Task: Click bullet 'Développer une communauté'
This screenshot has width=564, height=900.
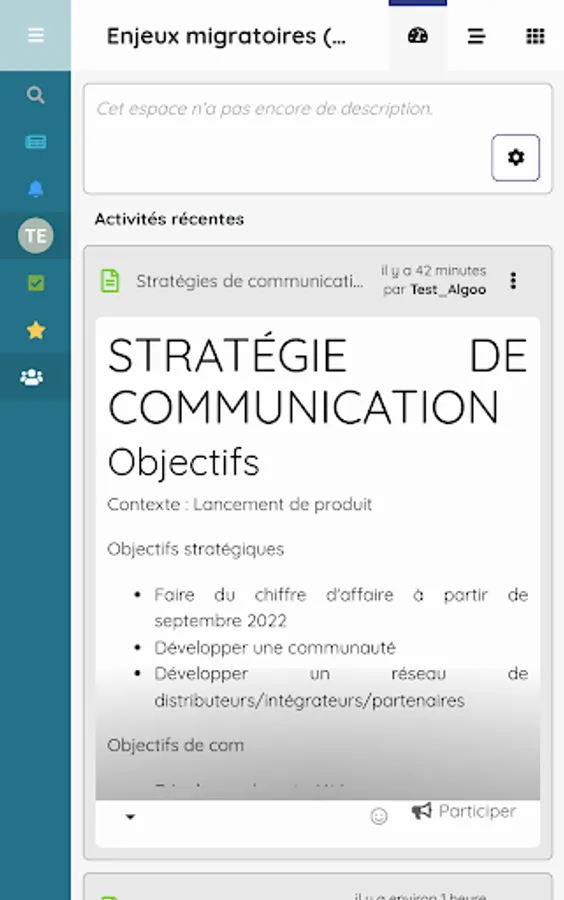Action: [275, 647]
